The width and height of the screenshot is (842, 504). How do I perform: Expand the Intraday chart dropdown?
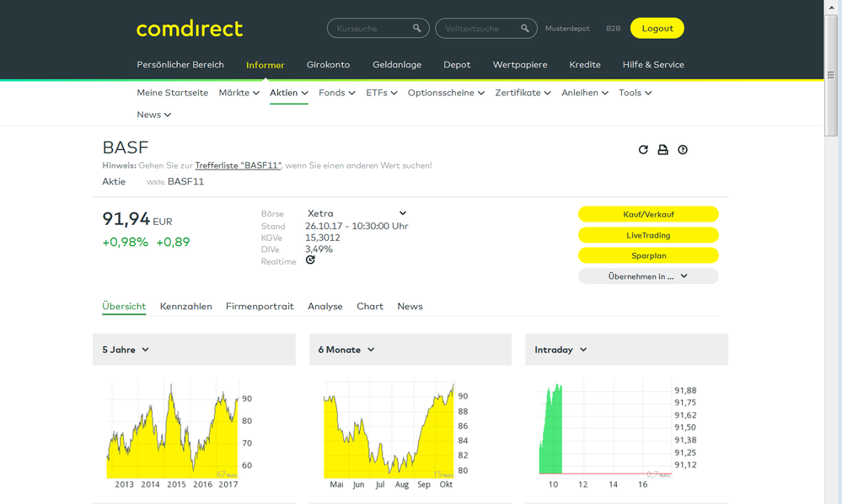(560, 350)
